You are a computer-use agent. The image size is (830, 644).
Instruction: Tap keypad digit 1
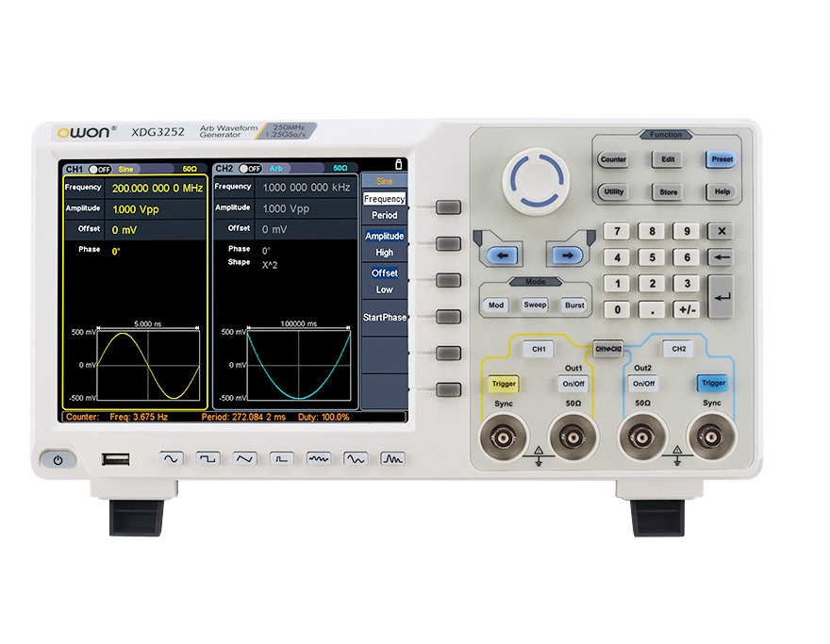point(617,283)
